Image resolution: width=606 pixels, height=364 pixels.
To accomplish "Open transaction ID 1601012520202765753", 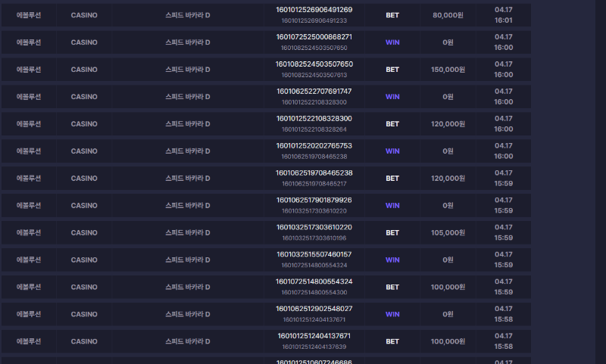I will point(314,146).
